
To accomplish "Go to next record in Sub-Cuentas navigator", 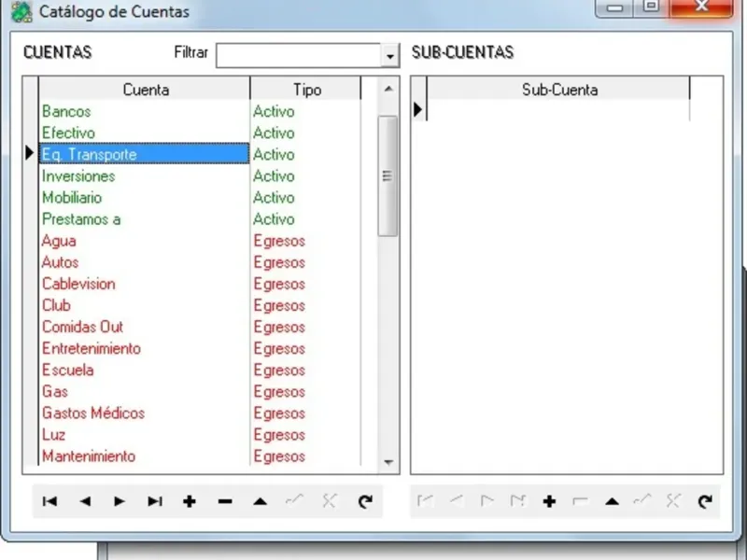I will (487, 501).
